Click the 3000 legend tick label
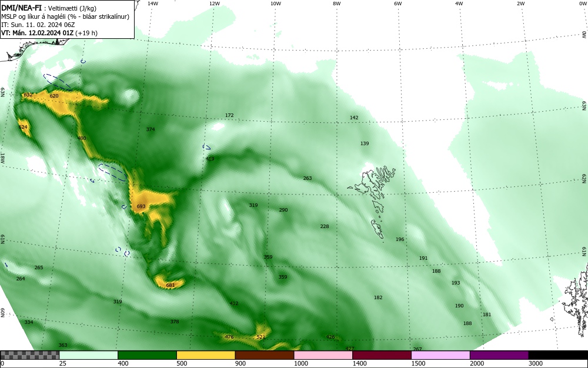Screen dimensions: 588x368 (536, 363)
